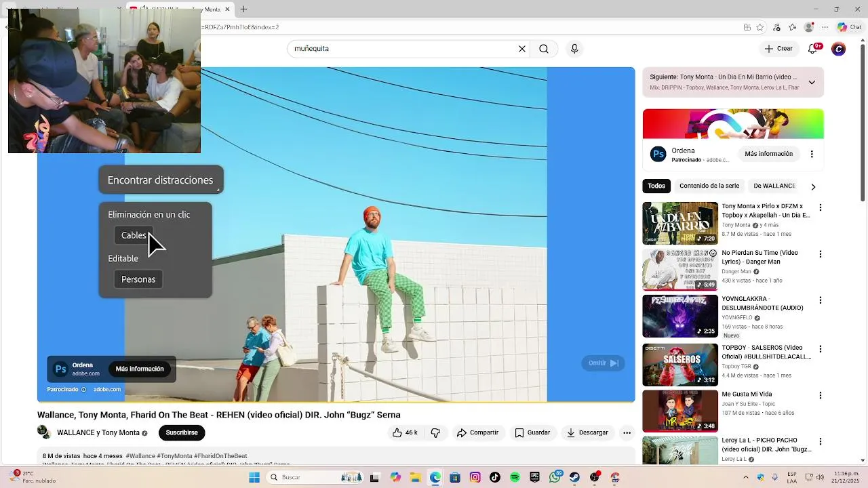Open Copilot Chat in Edge toolbar
The height and width of the screenshot is (488, 868).
click(x=849, y=27)
